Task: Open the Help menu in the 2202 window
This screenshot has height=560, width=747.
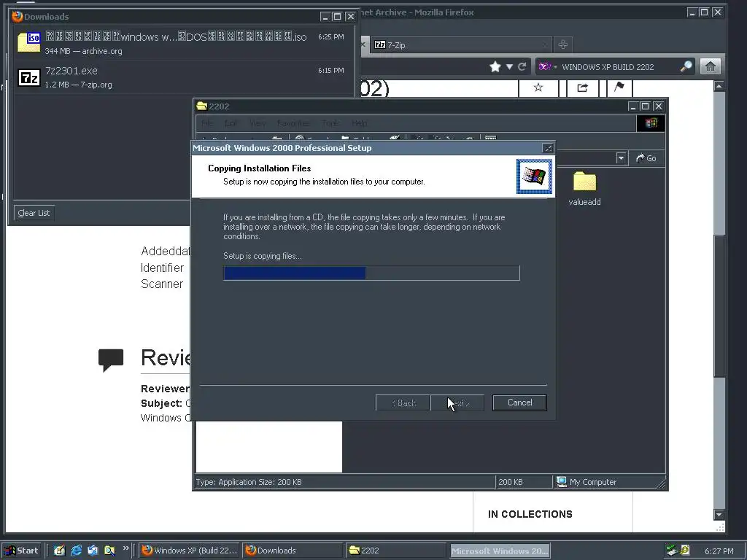Action: click(x=360, y=123)
